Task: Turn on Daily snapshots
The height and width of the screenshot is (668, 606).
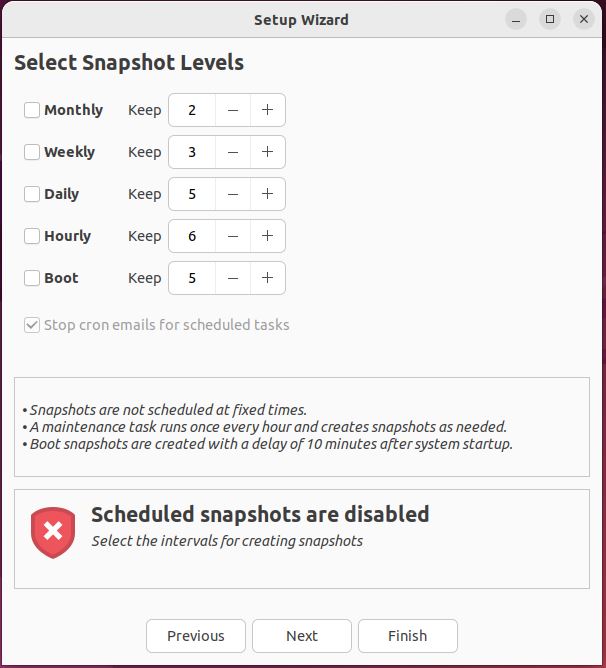Action: coord(32,194)
